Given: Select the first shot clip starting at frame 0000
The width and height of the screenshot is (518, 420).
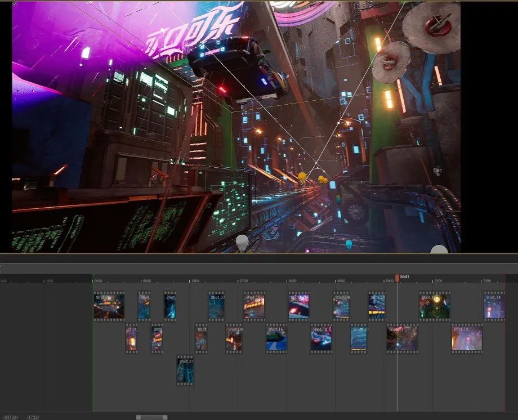Looking at the screenshot, I should coord(109,306).
